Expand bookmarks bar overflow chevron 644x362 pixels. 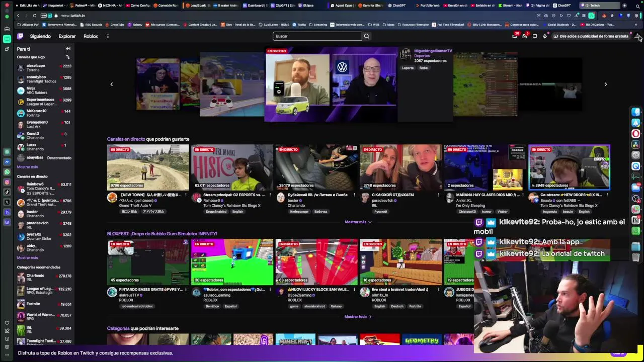coord(636,25)
